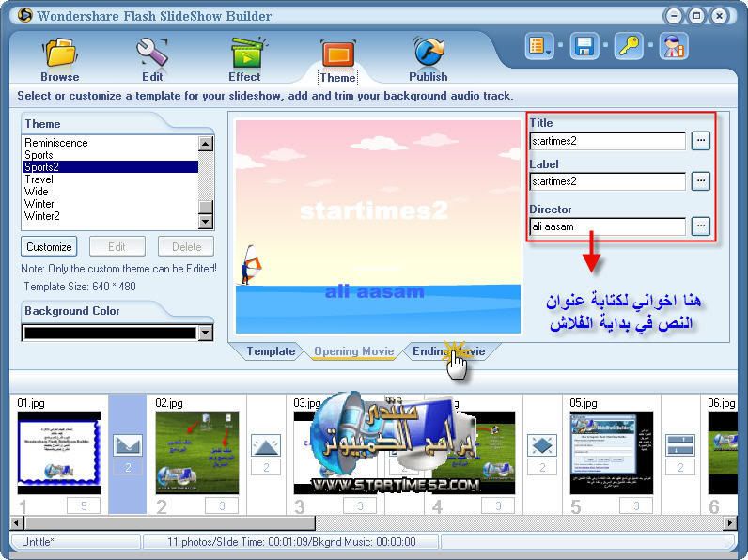This screenshot has height=560, width=748.
Task: Click the theme preview image
Action: click(x=378, y=226)
